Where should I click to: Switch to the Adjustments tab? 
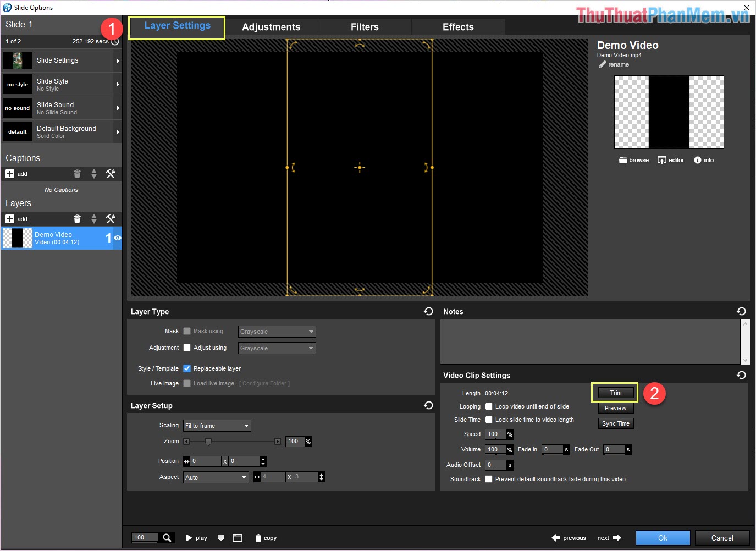tap(271, 26)
